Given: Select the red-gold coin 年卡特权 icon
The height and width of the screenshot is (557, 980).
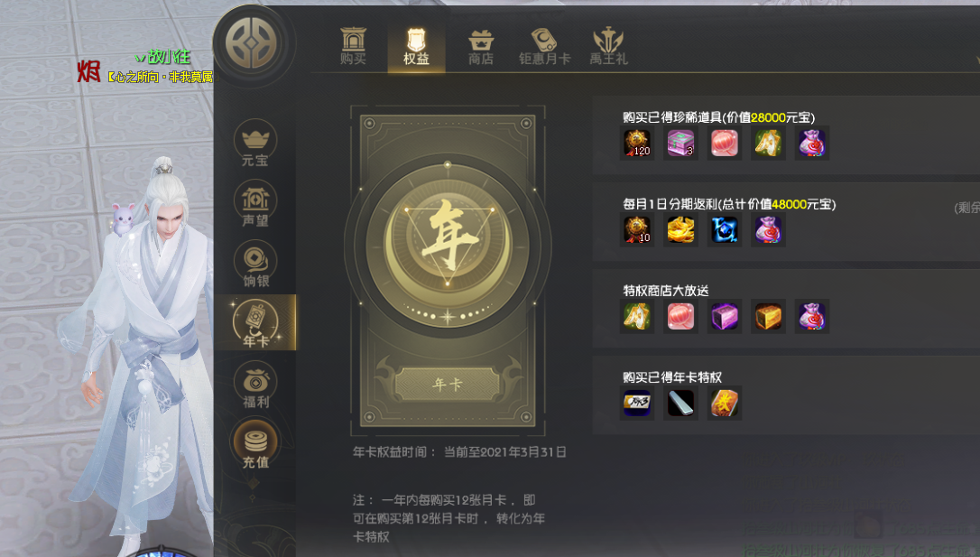Looking at the screenshot, I should tap(725, 404).
